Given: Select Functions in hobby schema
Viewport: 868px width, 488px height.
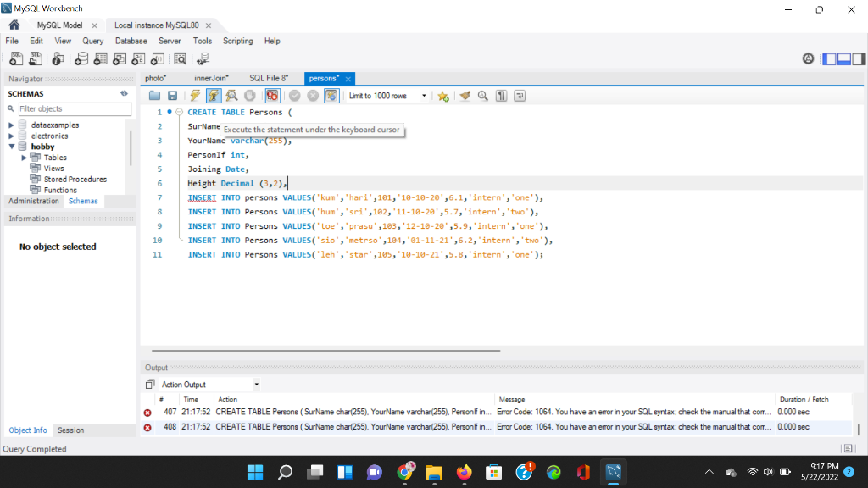Looking at the screenshot, I should pyautogui.click(x=60, y=190).
